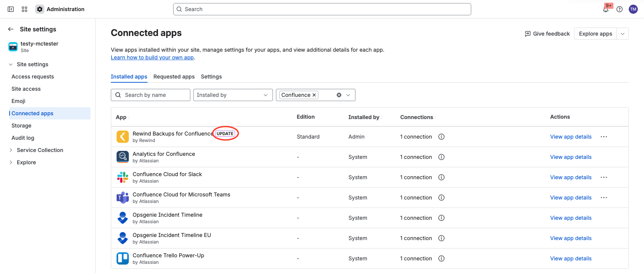The height and width of the screenshot is (273, 644).
Task: Click the Opsgenie Incident Timeline EU icon
Action: coord(123,238)
